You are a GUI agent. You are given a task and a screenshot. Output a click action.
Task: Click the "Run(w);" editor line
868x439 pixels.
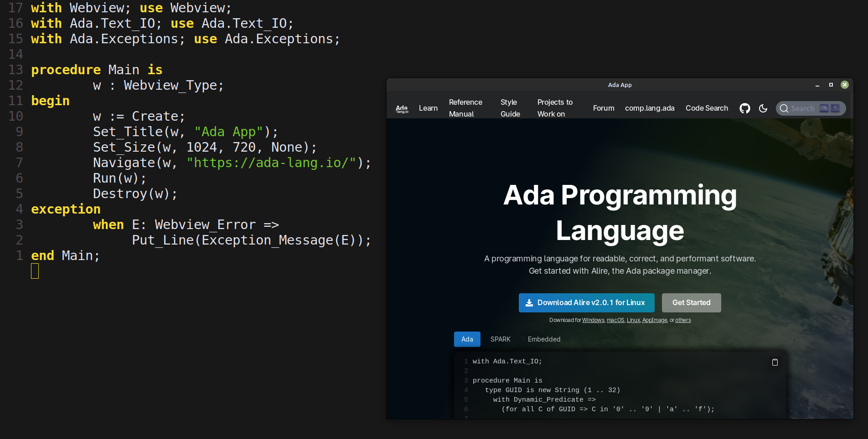click(119, 178)
